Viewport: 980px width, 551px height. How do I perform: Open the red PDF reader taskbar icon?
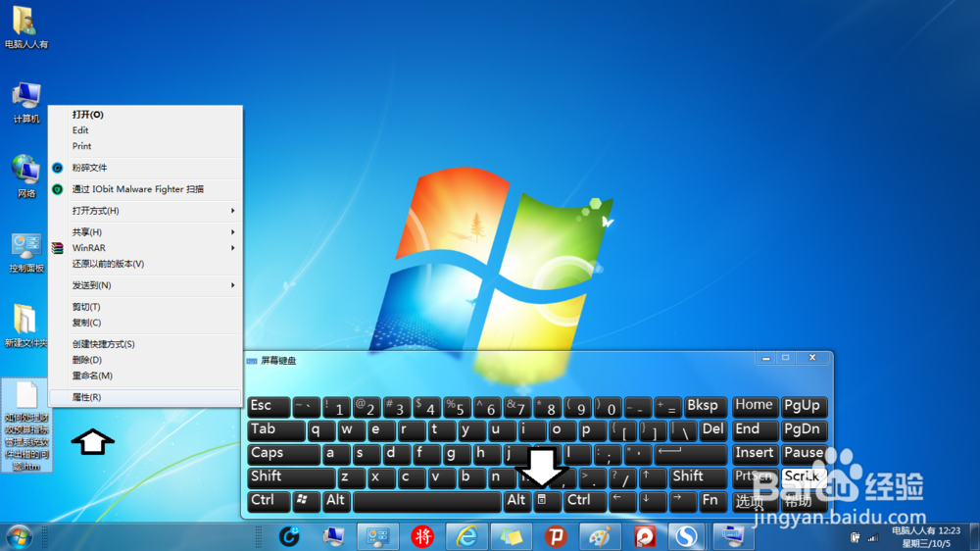coord(645,536)
